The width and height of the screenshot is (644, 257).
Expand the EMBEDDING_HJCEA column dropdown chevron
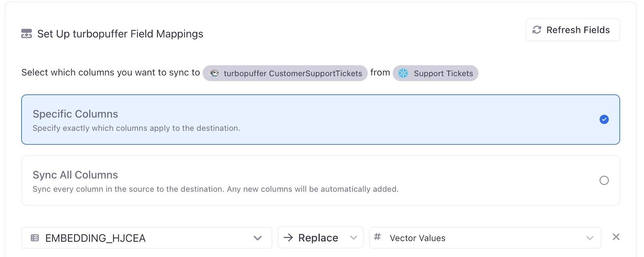click(x=258, y=238)
